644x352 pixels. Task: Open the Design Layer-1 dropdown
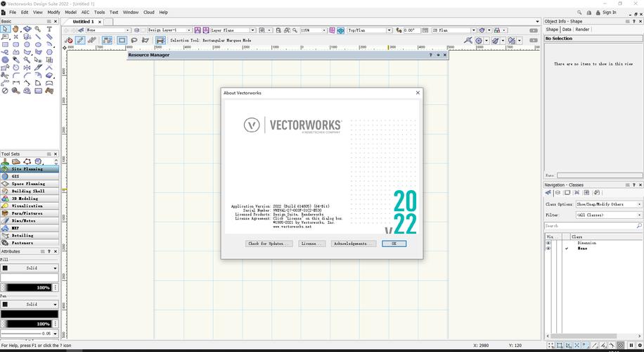coord(169,30)
